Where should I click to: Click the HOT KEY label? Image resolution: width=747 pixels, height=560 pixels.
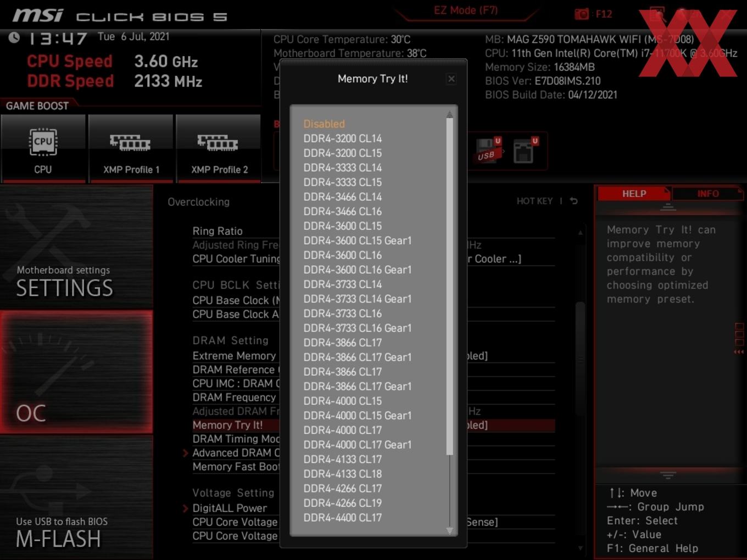pos(534,201)
